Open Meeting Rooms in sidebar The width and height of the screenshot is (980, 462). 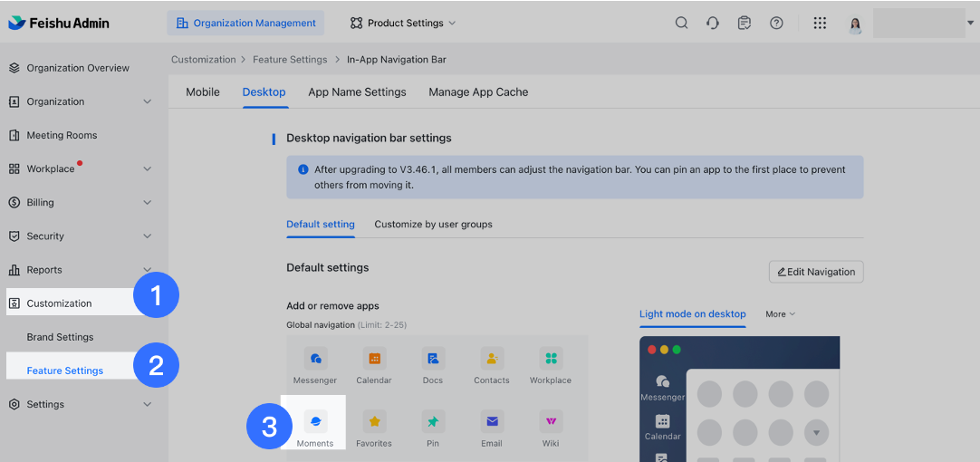[62, 135]
